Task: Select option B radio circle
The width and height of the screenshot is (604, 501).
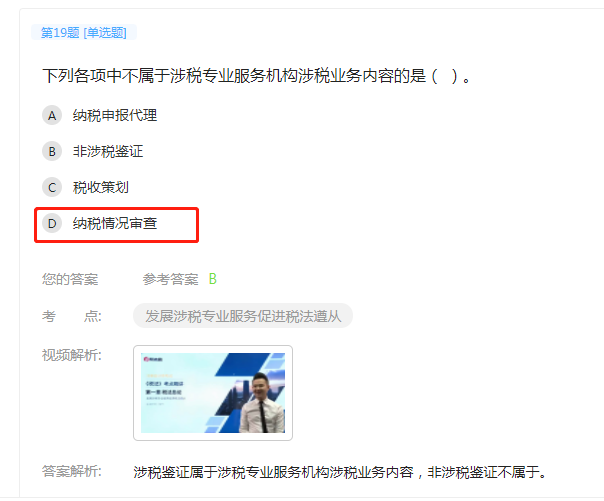Action: tap(52, 151)
